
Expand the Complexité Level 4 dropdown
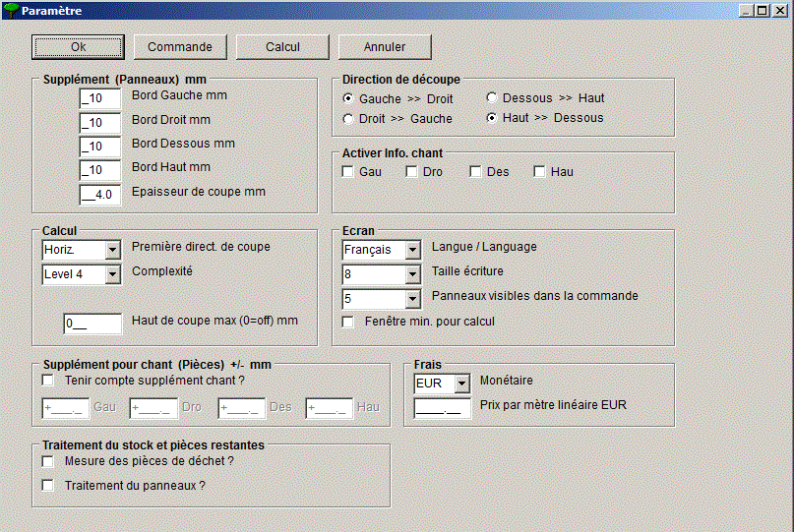tap(112, 274)
